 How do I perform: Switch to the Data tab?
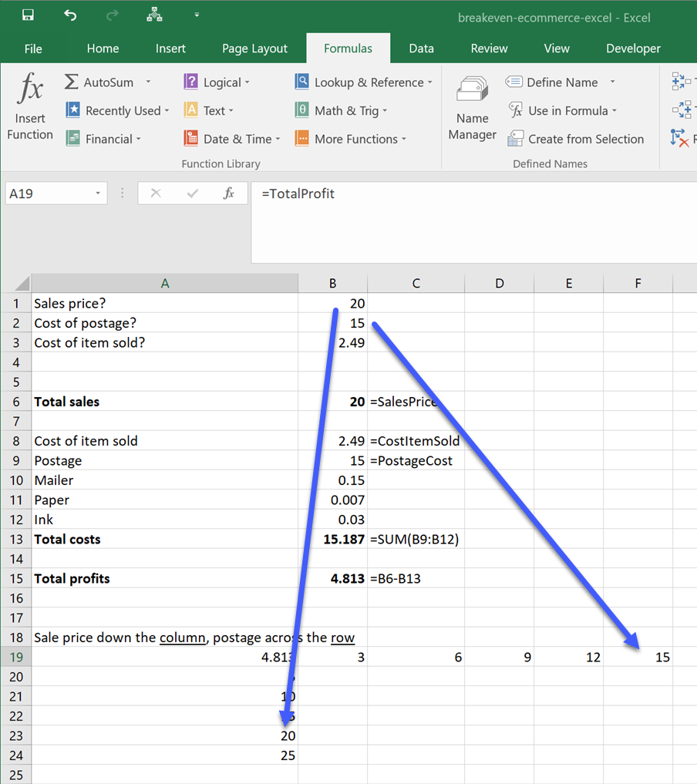click(x=421, y=49)
